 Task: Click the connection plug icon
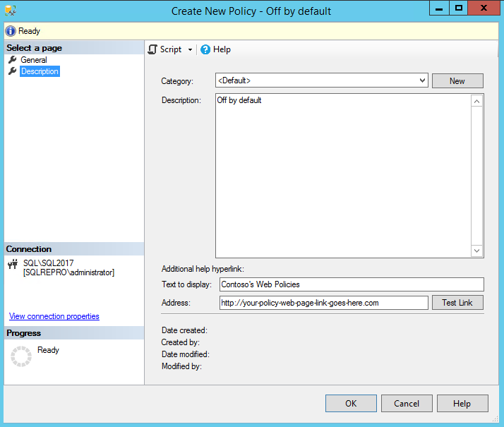[13, 264]
